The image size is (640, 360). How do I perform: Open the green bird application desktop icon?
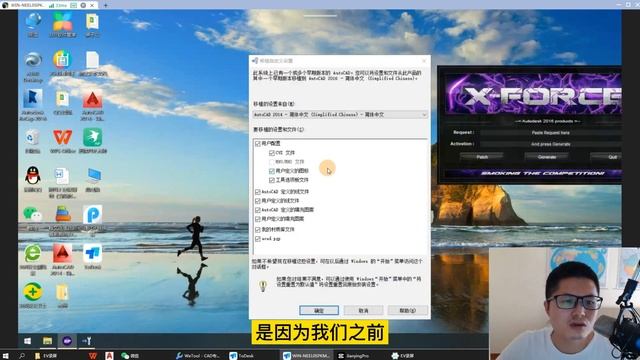[93, 138]
